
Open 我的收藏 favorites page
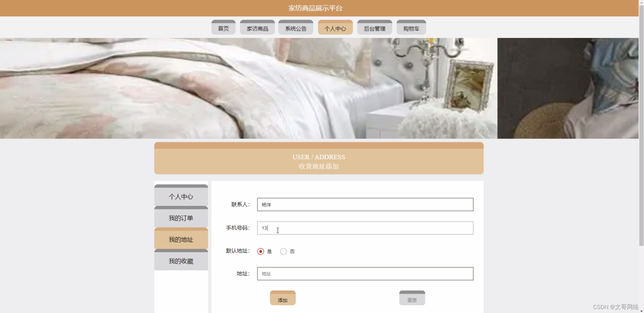pos(181,261)
